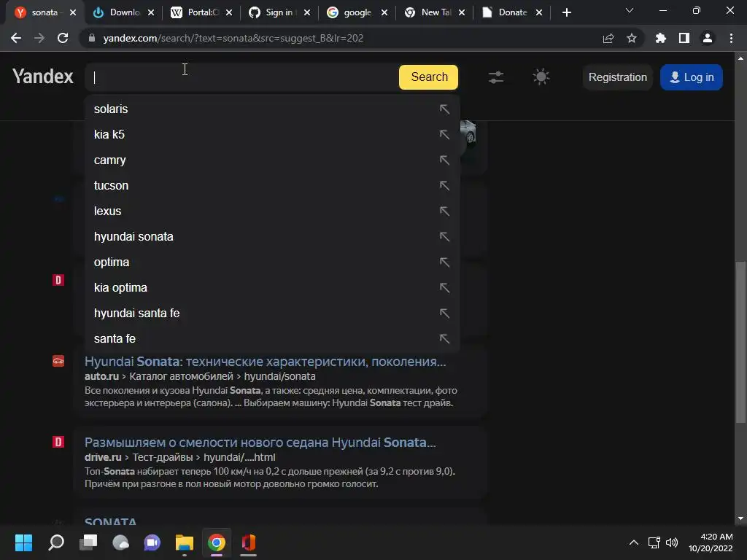Viewport: 747px width, 560px height.
Task: Focus the Yandex search input field
Action: click(x=242, y=77)
